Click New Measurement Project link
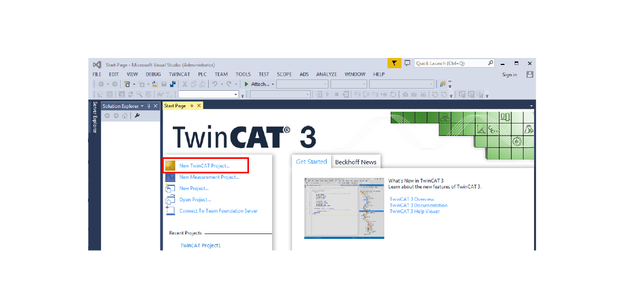 209,177
